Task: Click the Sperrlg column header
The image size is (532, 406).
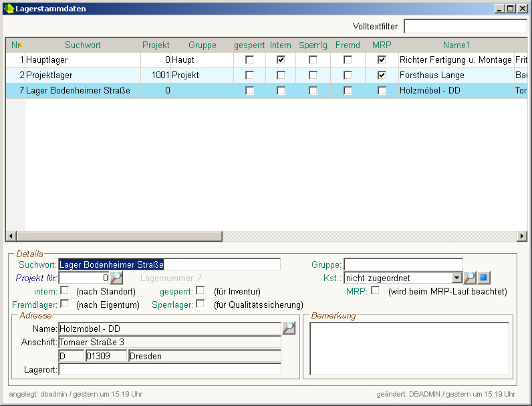Action: coord(313,45)
